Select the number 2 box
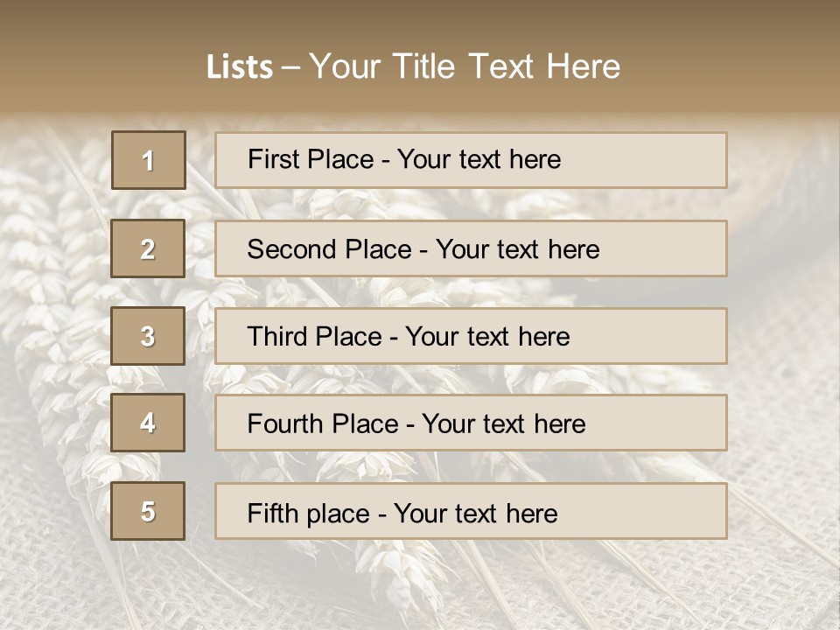Screen dimensions: 840x630 148,248
